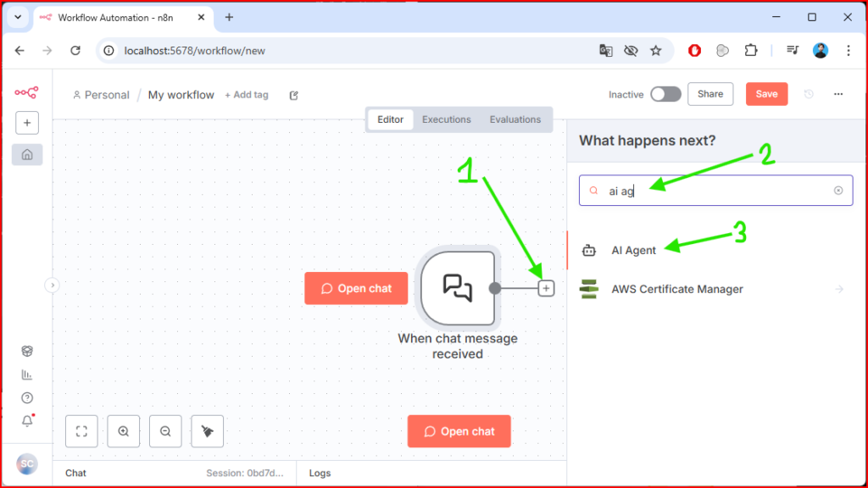
Task: Click the zoom in canvas button
Action: pos(124,431)
